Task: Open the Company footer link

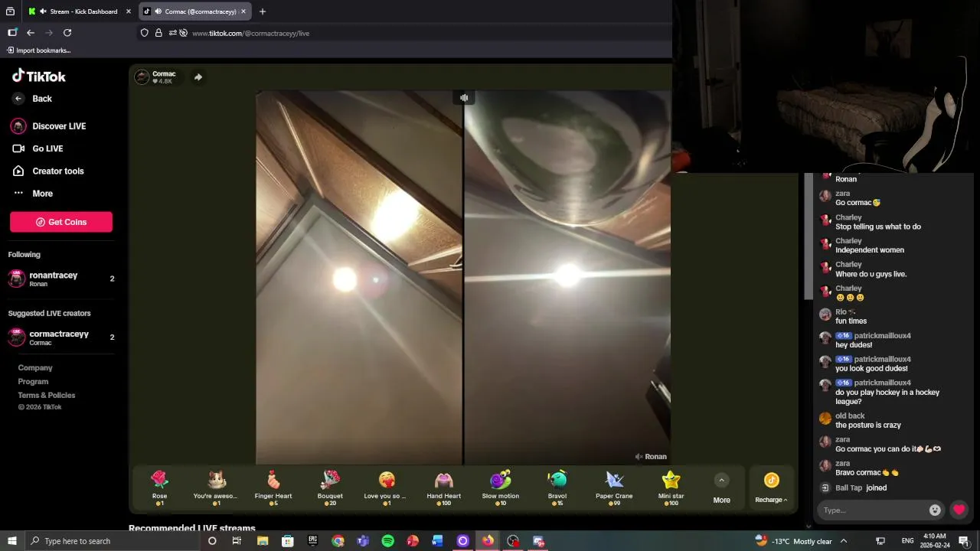Action: point(35,368)
